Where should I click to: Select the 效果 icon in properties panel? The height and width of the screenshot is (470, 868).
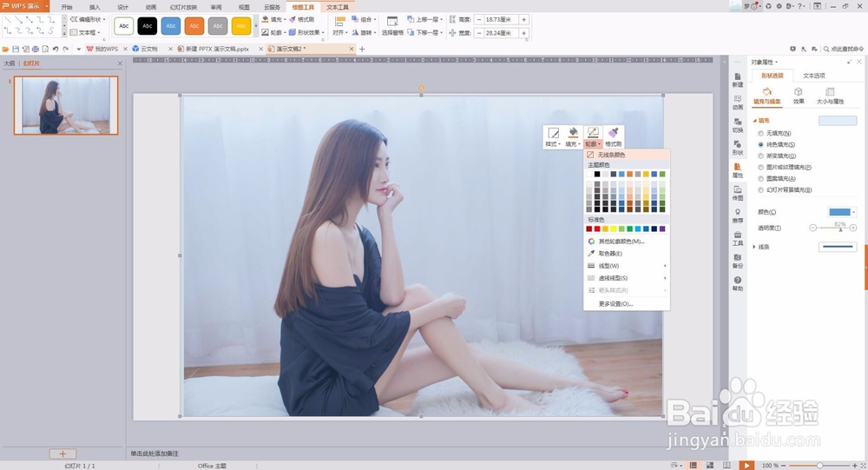pyautogui.click(x=799, y=96)
